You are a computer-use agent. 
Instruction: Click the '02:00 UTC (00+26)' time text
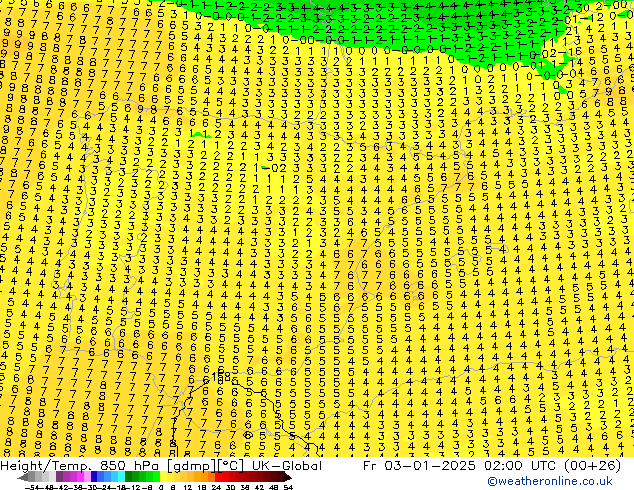550,466
